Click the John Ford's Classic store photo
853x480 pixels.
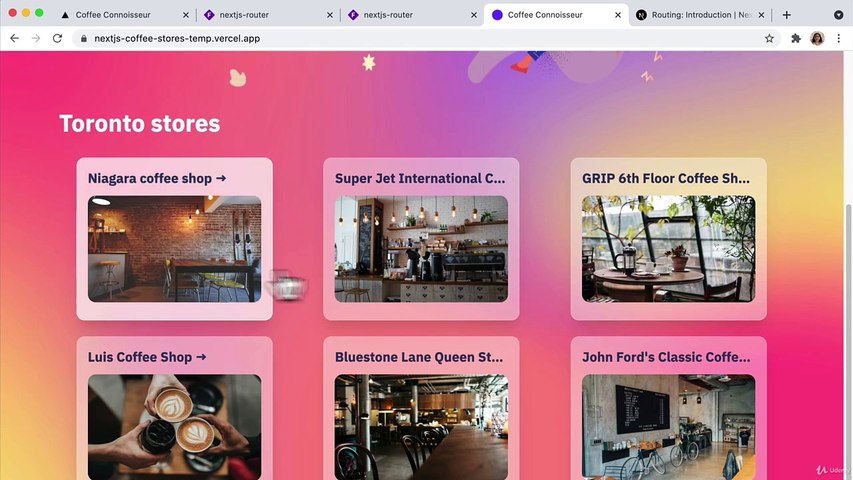point(669,427)
